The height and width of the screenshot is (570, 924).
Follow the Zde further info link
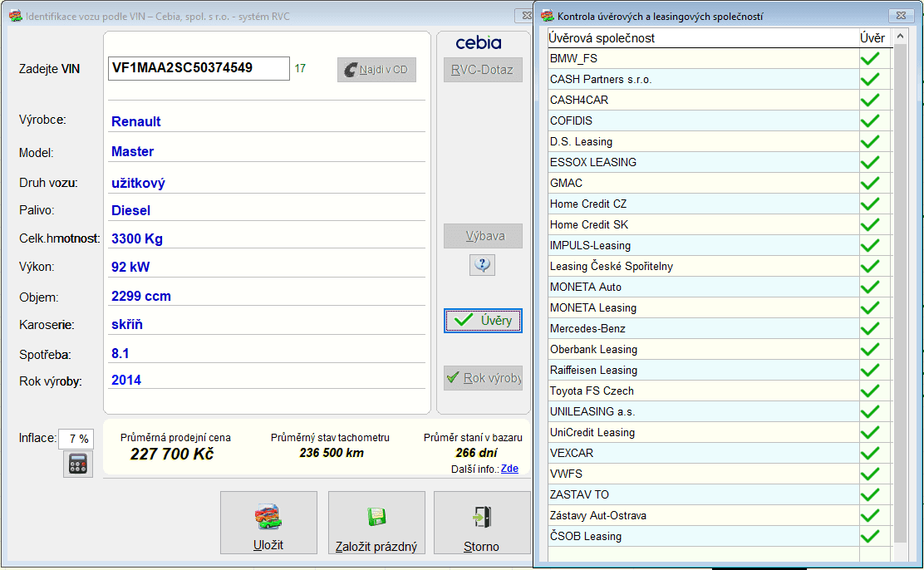[509, 469]
